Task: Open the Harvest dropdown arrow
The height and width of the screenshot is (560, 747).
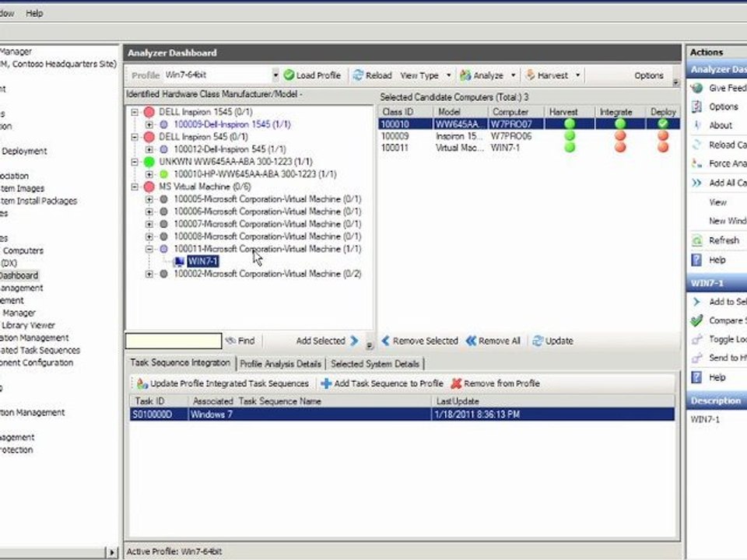Action: pyautogui.click(x=577, y=75)
